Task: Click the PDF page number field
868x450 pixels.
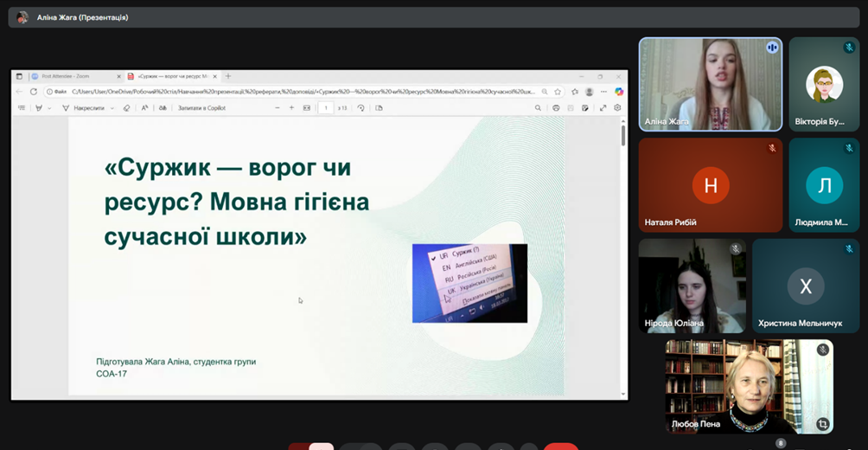Action: pos(326,108)
